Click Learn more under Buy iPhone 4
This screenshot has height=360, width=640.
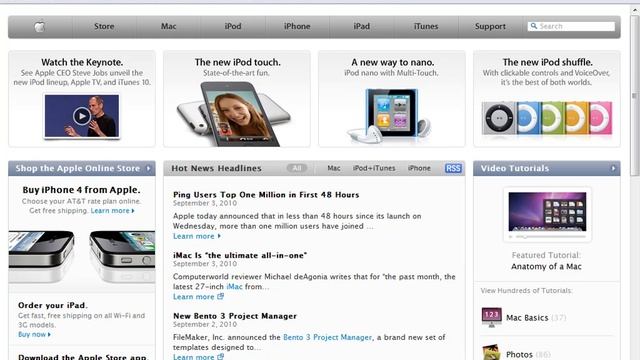pyautogui.click(x=112, y=211)
